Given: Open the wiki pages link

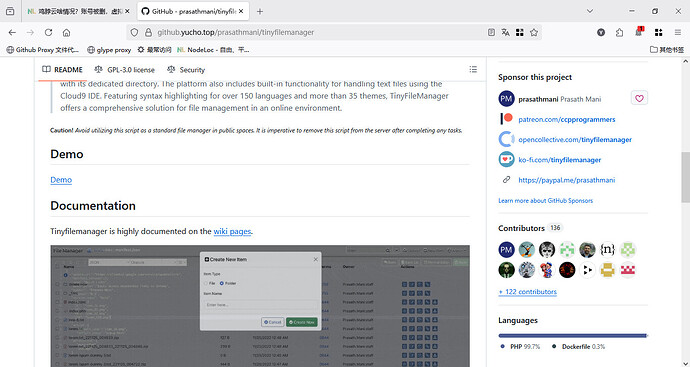Looking at the screenshot, I should [232, 231].
